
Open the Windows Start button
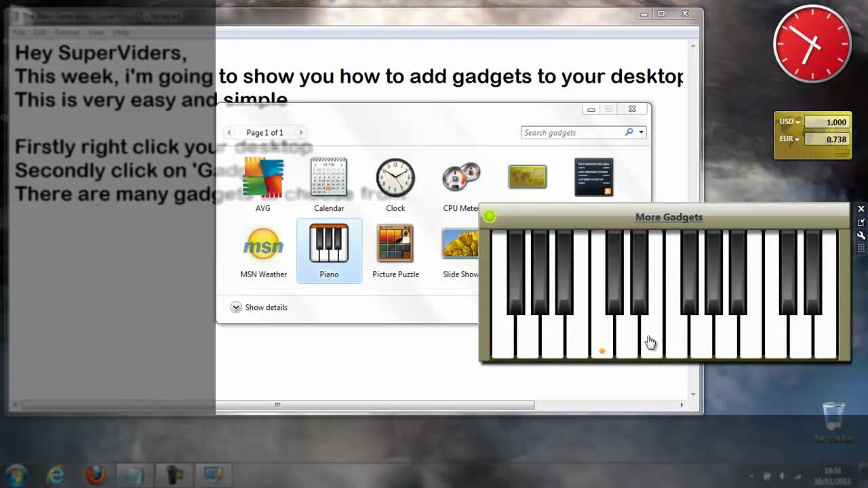[16, 474]
